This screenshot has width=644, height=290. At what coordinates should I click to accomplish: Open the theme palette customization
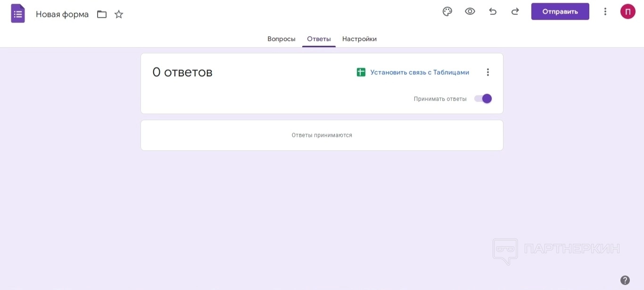[447, 11]
